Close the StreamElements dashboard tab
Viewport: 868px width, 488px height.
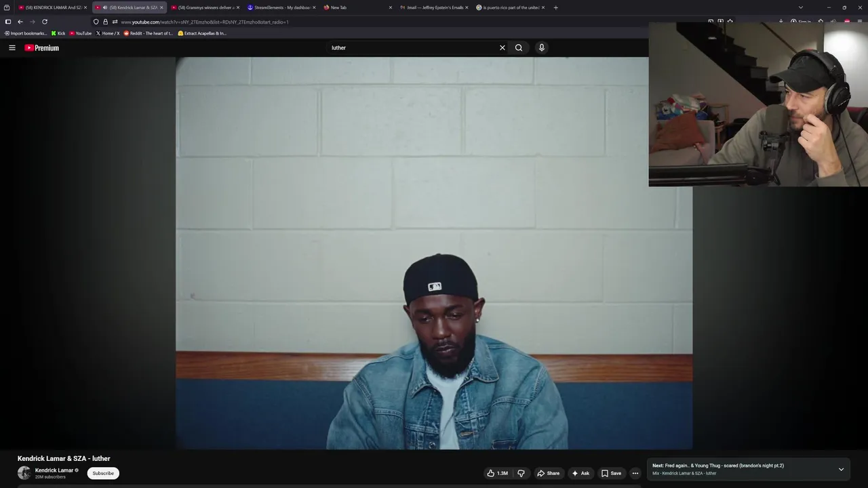tap(314, 7)
